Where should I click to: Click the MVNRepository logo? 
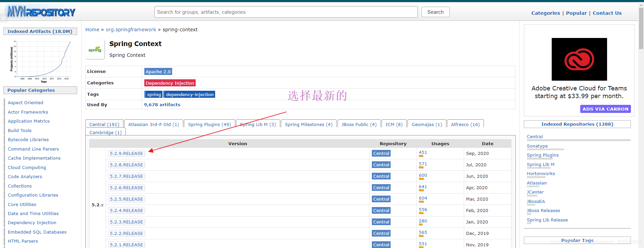pyautogui.click(x=41, y=11)
